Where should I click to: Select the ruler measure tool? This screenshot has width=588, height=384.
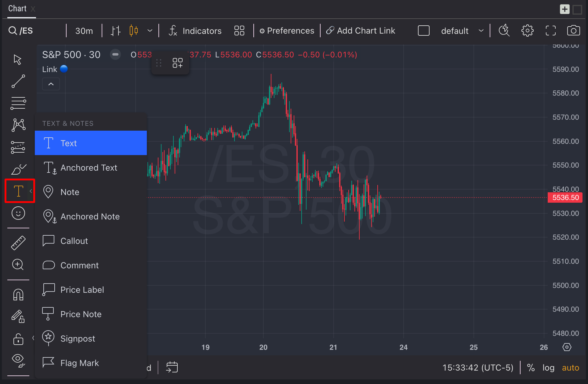point(18,243)
